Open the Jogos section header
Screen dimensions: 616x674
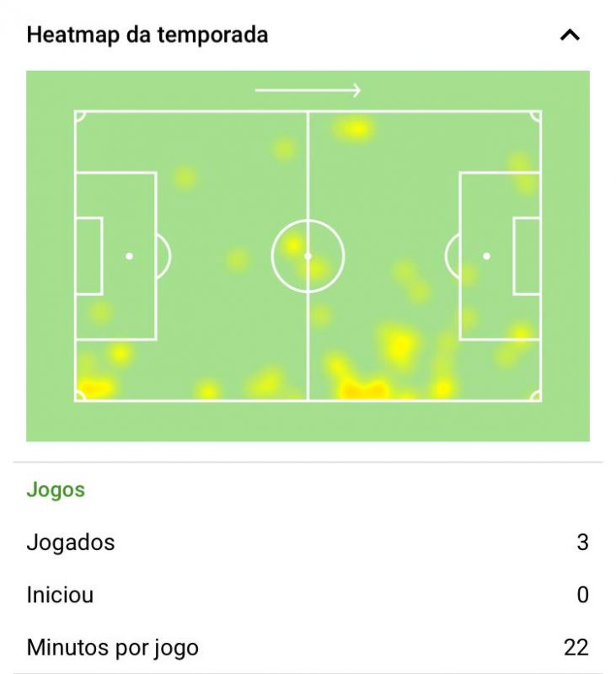click(x=54, y=489)
